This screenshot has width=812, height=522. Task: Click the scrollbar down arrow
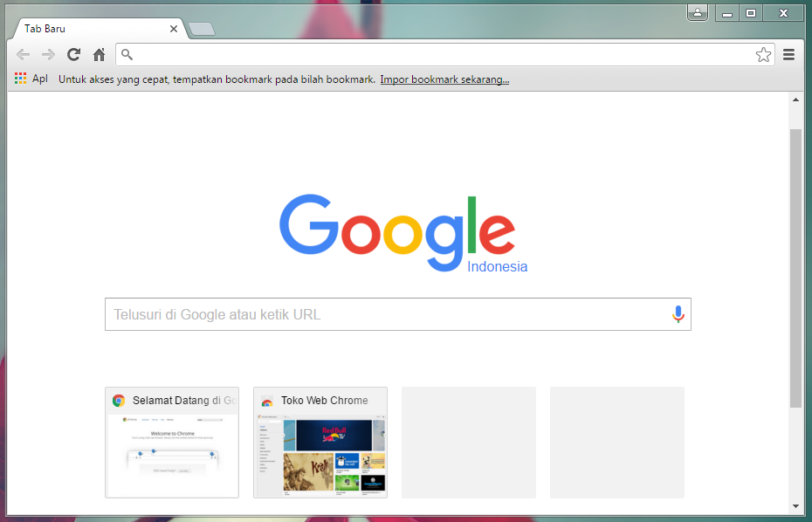tap(796, 506)
